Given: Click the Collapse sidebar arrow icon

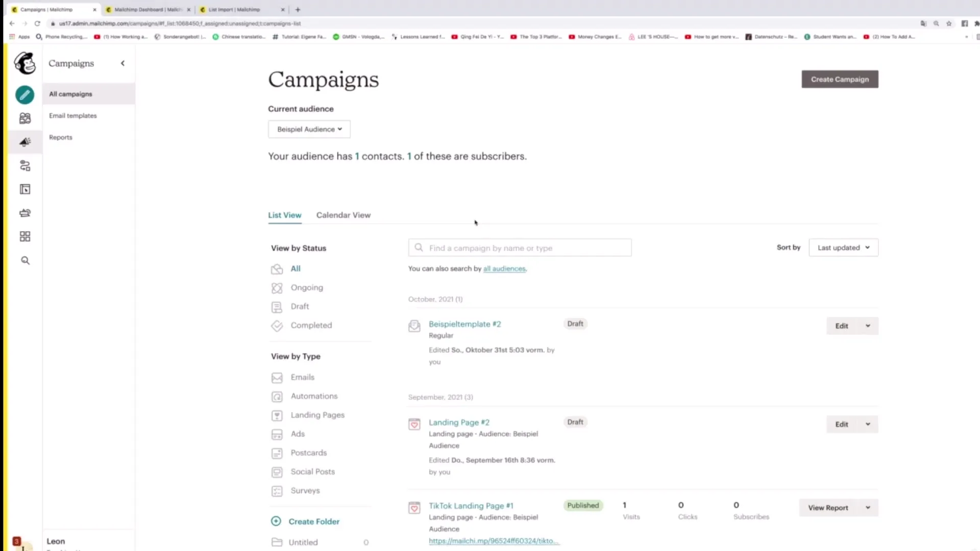Looking at the screenshot, I should click(x=122, y=63).
